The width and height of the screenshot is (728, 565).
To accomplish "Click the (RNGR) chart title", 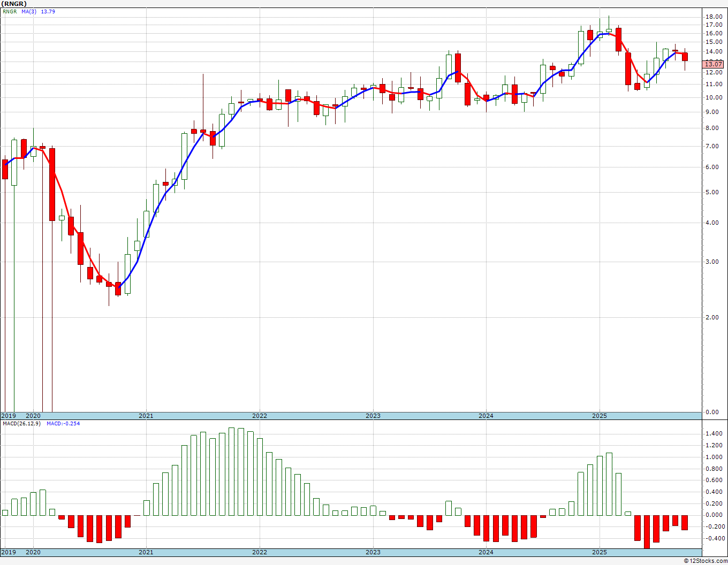I will 14,4.
